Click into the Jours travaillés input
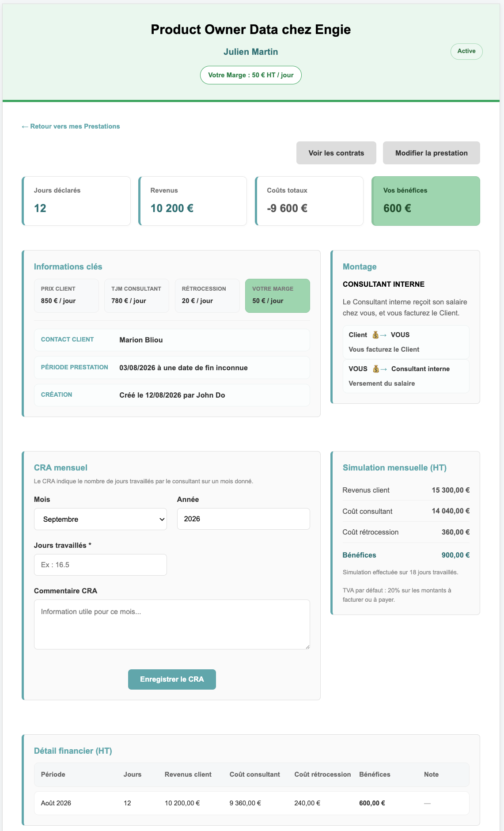This screenshot has width=504, height=831. coord(100,565)
